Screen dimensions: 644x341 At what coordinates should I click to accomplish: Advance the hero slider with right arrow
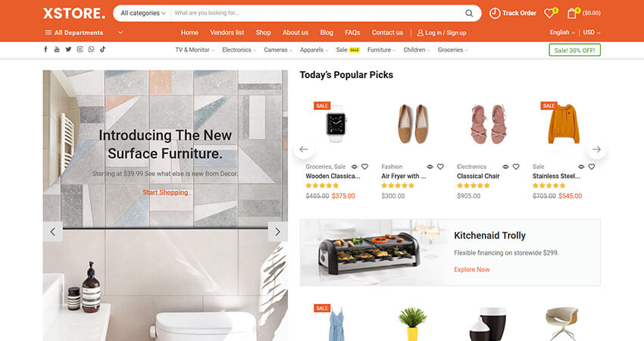coord(277,232)
